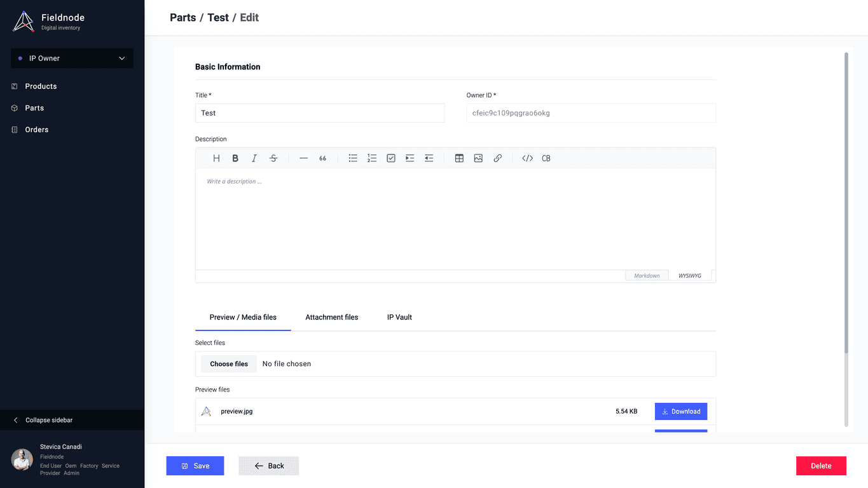Click the Save button
The image size is (868, 488).
(x=195, y=466)
